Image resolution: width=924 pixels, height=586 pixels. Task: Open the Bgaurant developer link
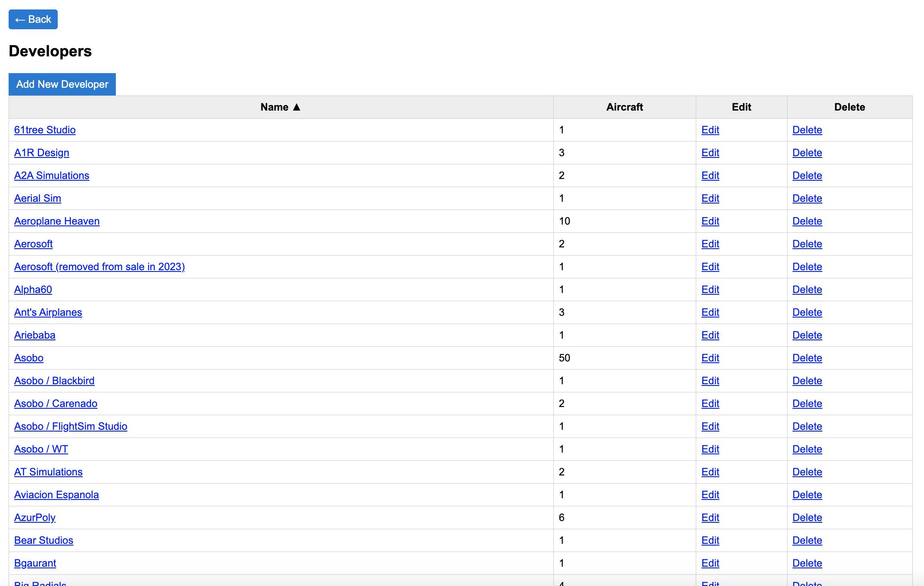(35, 563)
